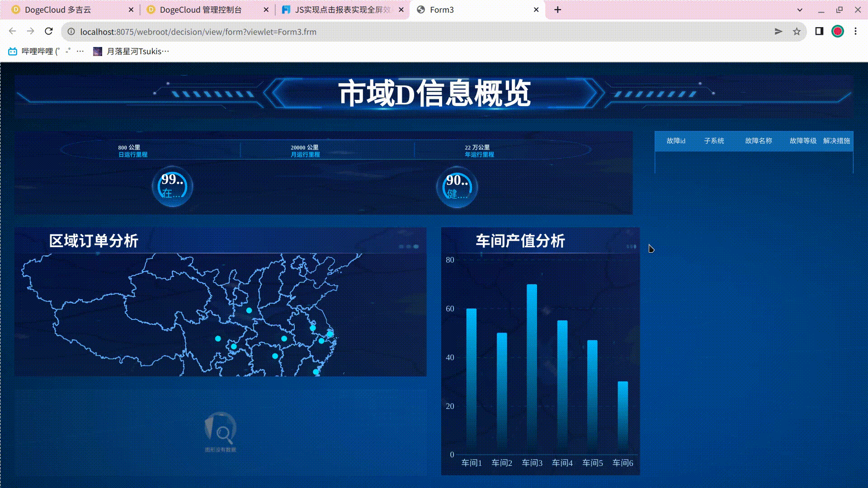Click the 99 percent online rate gauge

tap(172, 186)
